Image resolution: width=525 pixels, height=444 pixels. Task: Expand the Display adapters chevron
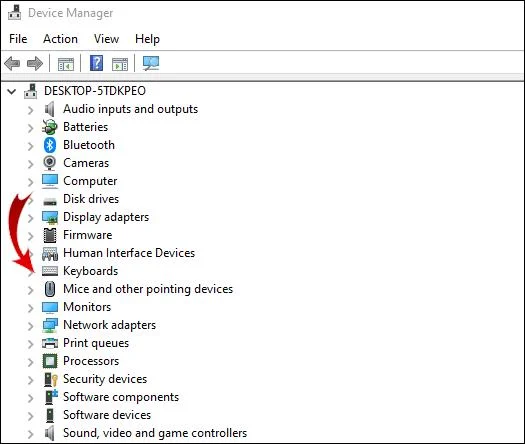[x=30, y=218]
